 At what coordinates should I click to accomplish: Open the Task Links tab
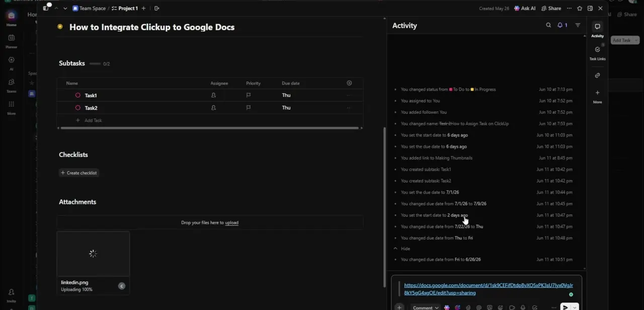pos(597,53)
